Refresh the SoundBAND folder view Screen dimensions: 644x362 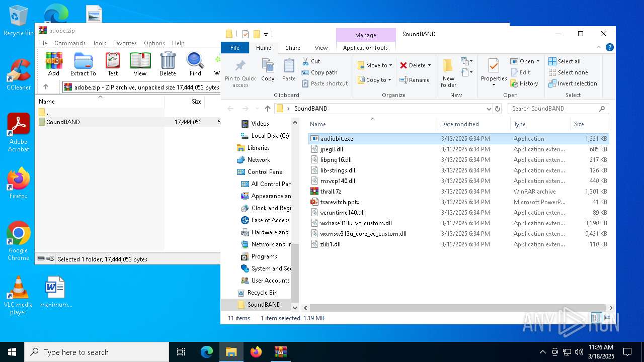point(498,109)
